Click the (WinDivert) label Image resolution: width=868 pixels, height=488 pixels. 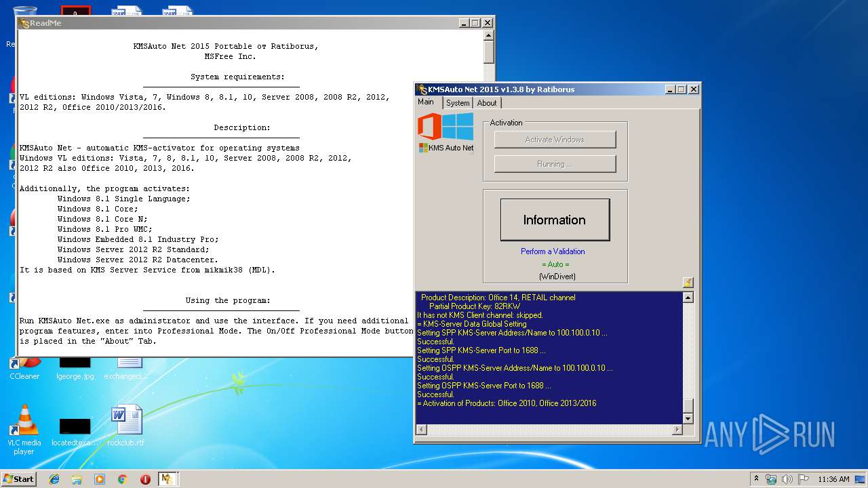557,277
